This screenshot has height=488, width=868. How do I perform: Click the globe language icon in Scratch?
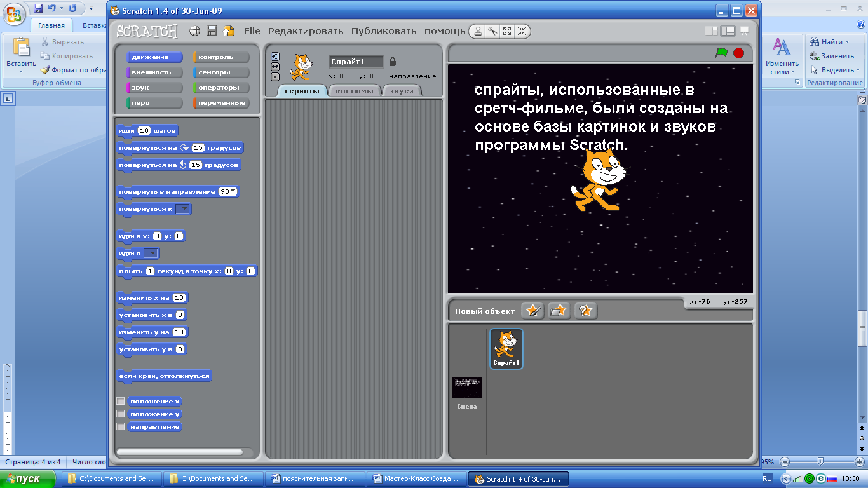[195, 31]
